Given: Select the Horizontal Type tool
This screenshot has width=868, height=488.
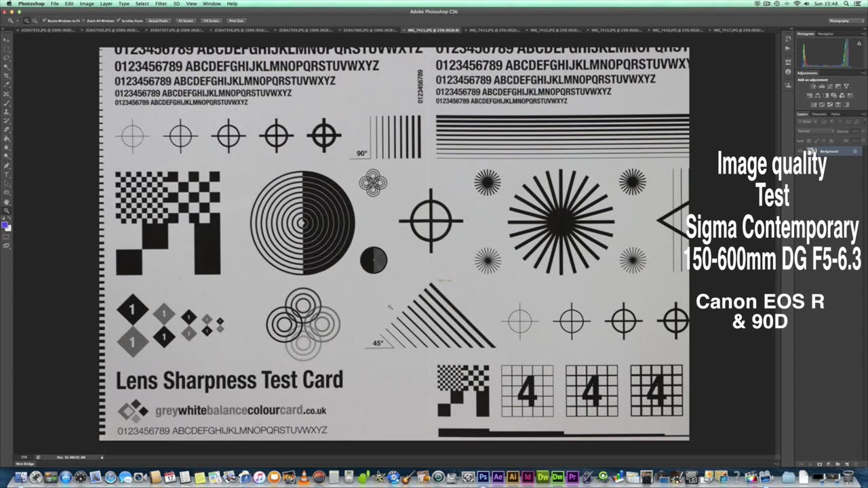Looking at the screenshot, I should [6, 174].
